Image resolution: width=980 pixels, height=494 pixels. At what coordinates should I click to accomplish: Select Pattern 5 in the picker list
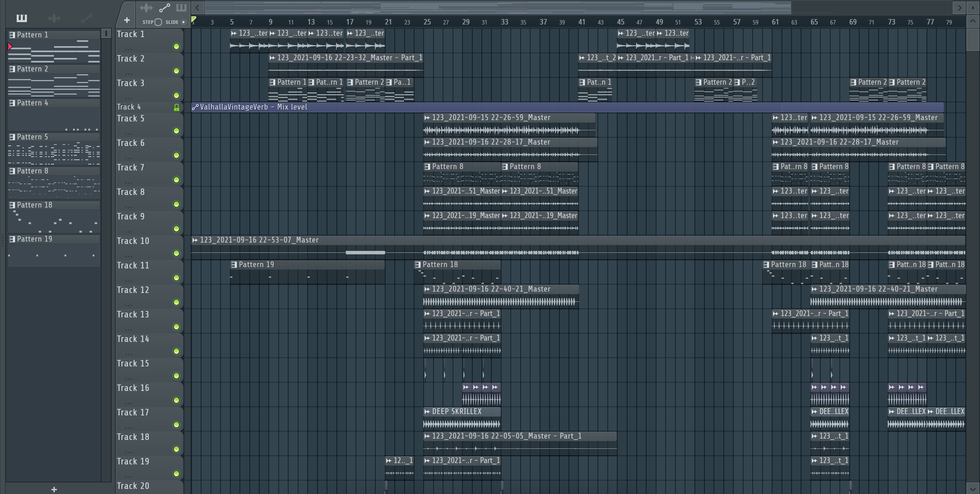(32, 137)
